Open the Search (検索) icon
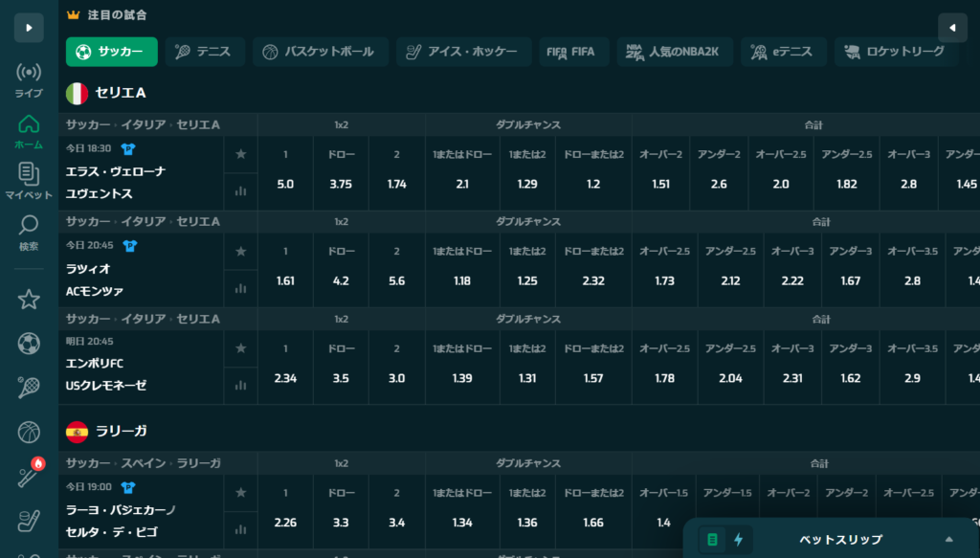 pyautogui.click(x=29, y=234)
